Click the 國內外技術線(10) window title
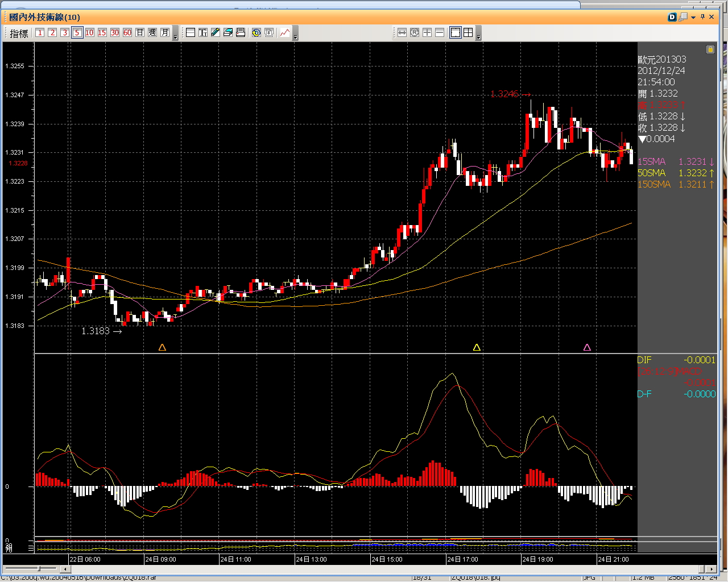 (45, 17)
